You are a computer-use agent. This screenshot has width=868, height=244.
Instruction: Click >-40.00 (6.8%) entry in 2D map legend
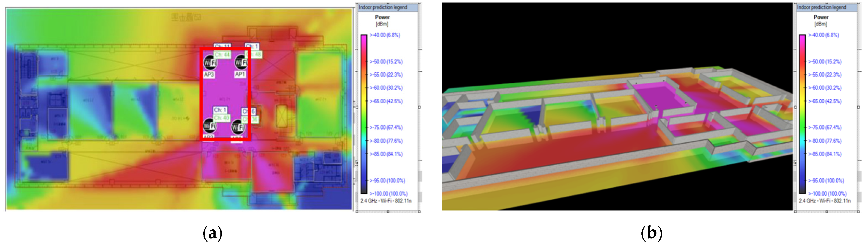click(385, 35)
